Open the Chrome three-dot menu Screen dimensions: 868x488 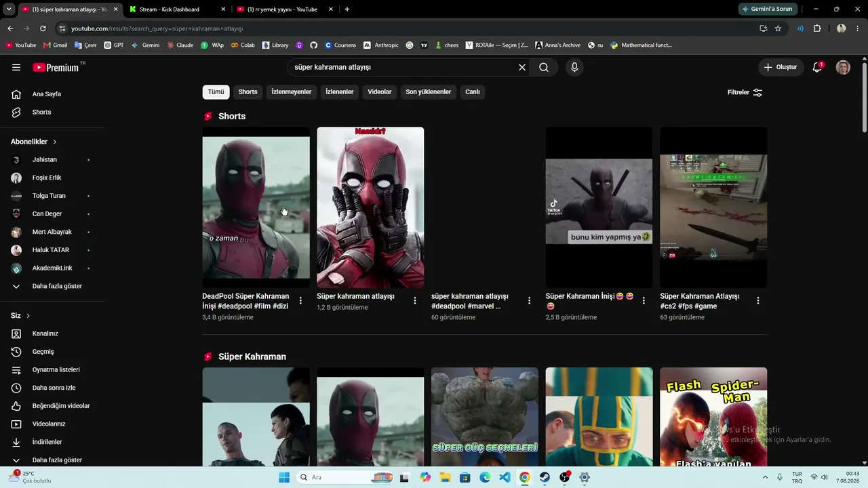[x=858, y=28]
